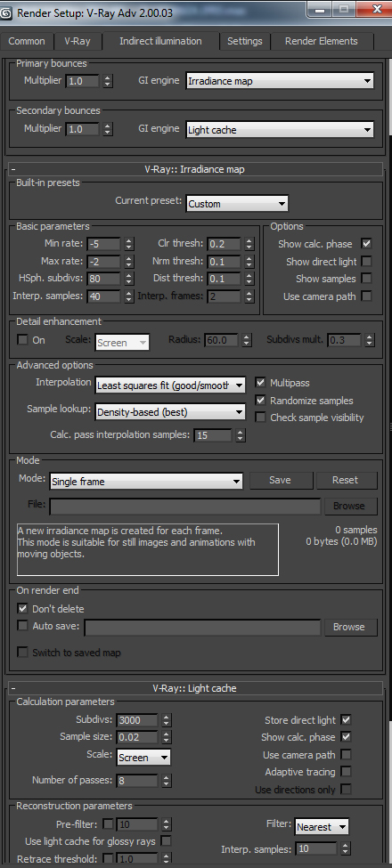
Task: Click the Save irradiance map button
Action: pos(281,481)
